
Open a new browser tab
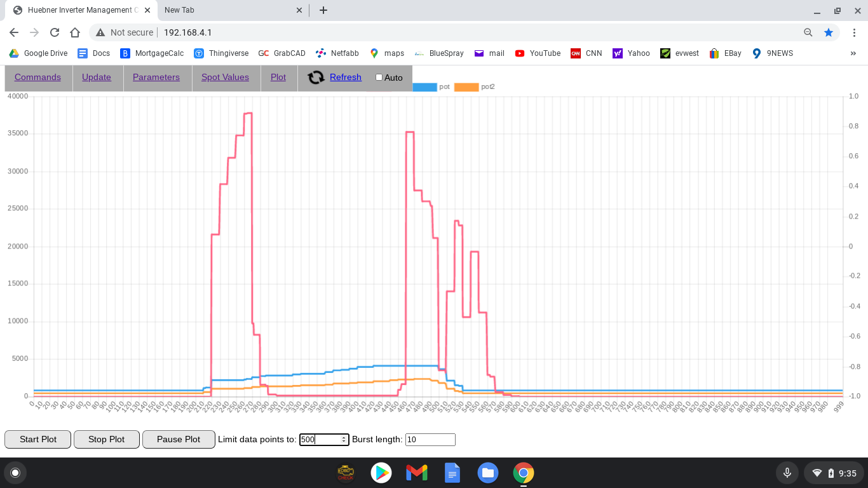(323, 10)
